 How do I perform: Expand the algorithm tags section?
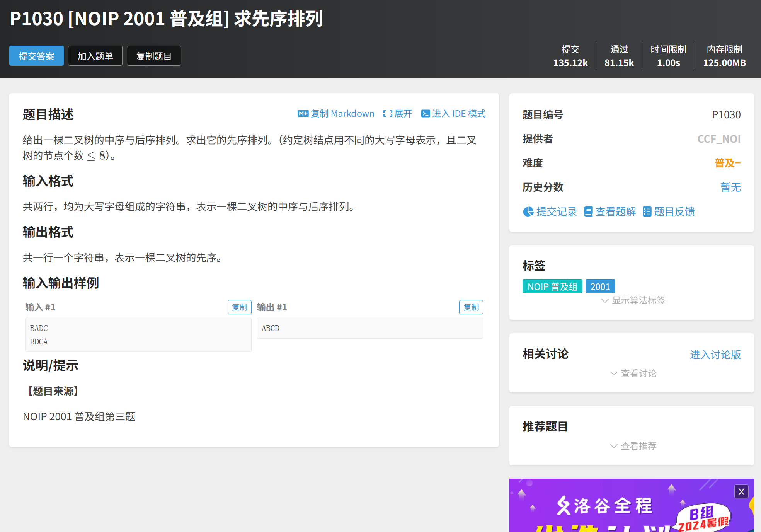pyautogui.click(x=633, y=300)
